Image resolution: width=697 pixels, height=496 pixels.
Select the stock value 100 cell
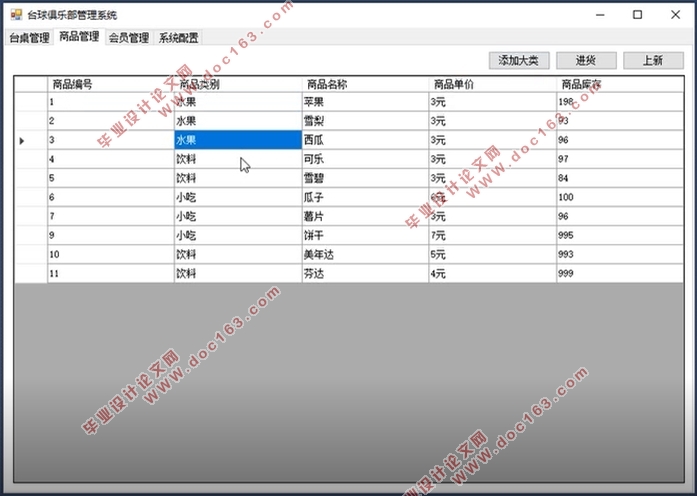click(x=620, y=197)
